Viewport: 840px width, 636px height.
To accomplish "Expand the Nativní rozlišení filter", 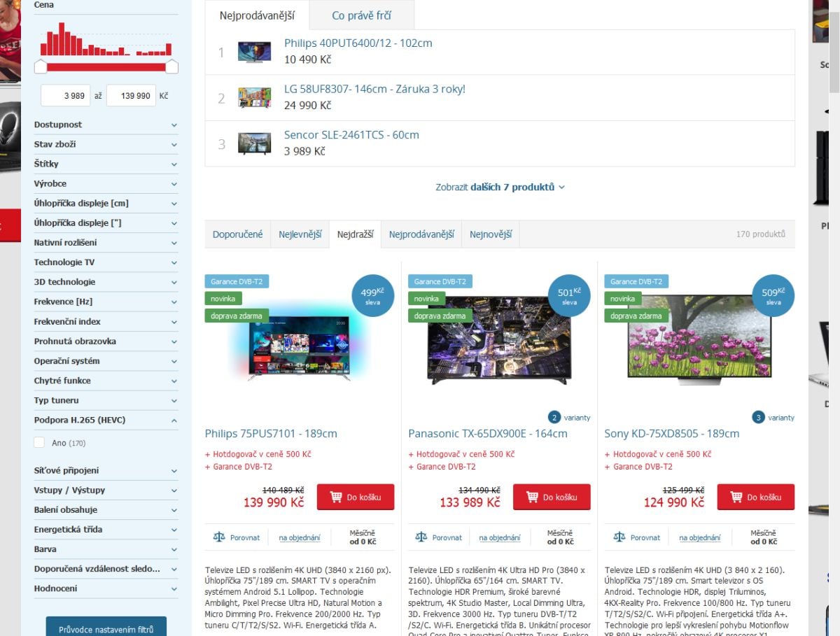I will click(x=106, y=243).
